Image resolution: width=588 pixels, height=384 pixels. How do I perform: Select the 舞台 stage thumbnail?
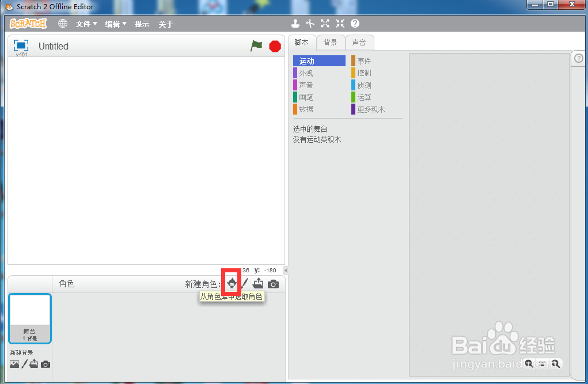point(29,318)
